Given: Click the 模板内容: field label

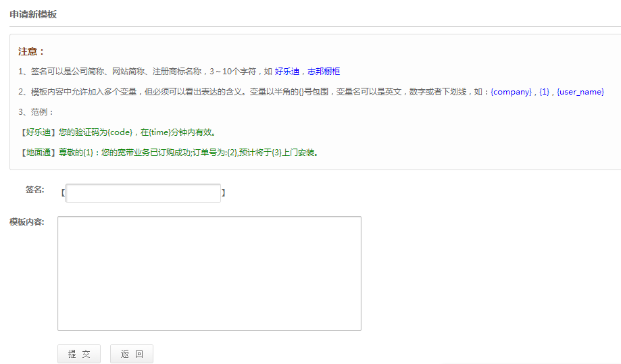Looking at the screenshot, I should tap(27, 222).
